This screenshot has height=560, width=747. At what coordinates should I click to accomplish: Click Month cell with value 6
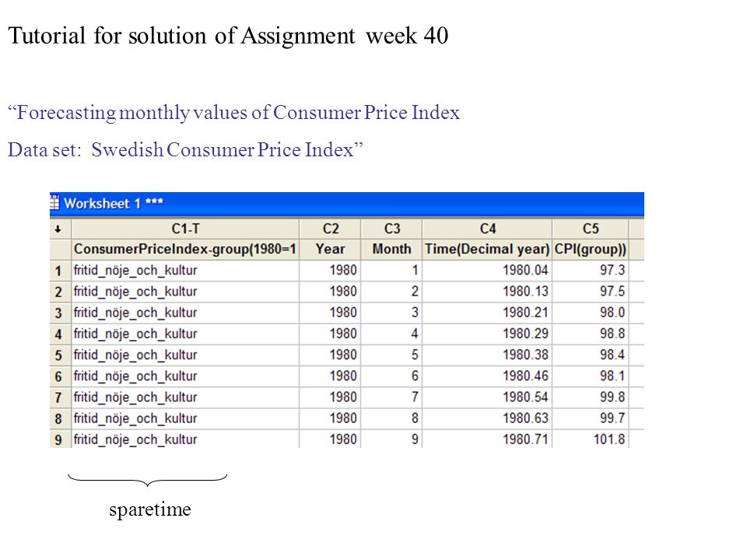391,376
